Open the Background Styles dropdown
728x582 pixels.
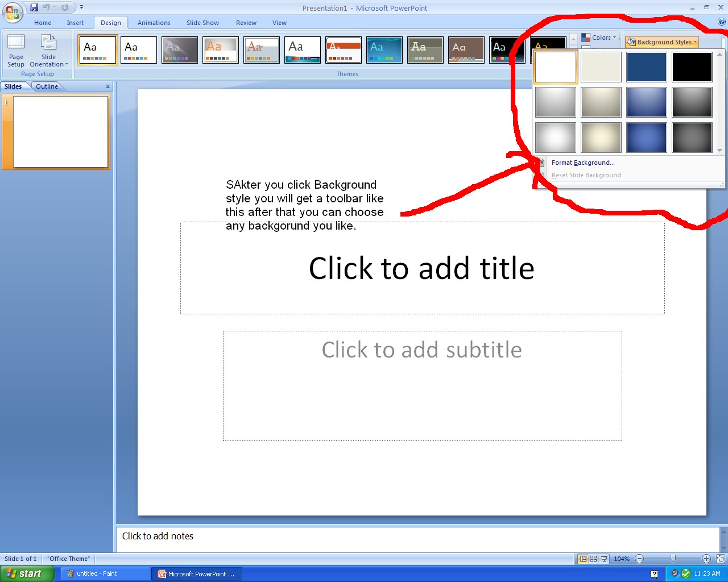click(x=661, y=41)
